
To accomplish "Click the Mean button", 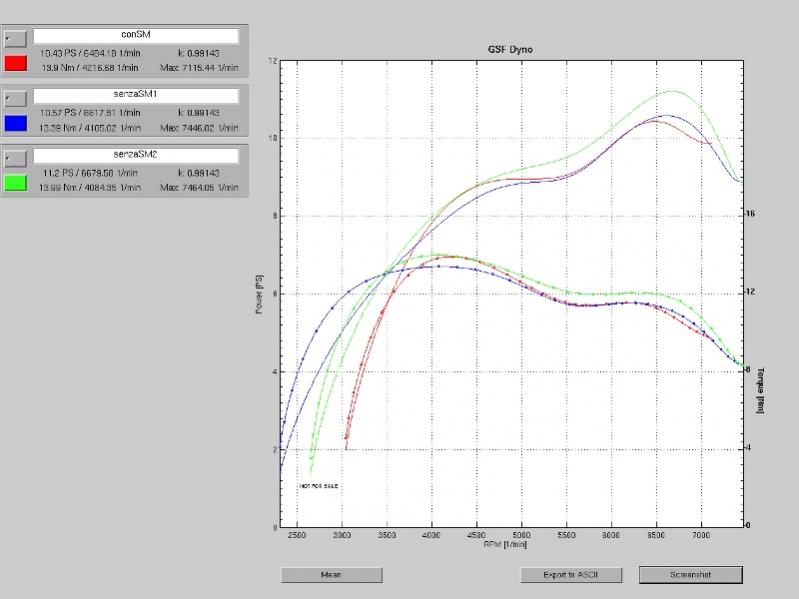I will tap(332, 575).
